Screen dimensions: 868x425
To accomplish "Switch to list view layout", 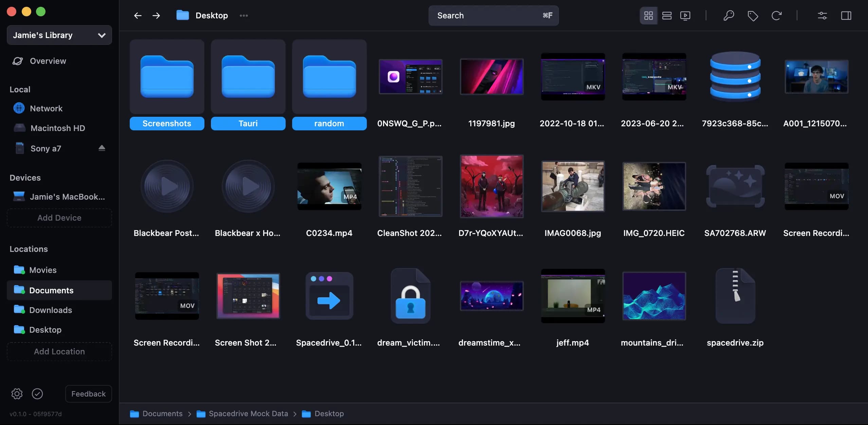I will 667,16.
